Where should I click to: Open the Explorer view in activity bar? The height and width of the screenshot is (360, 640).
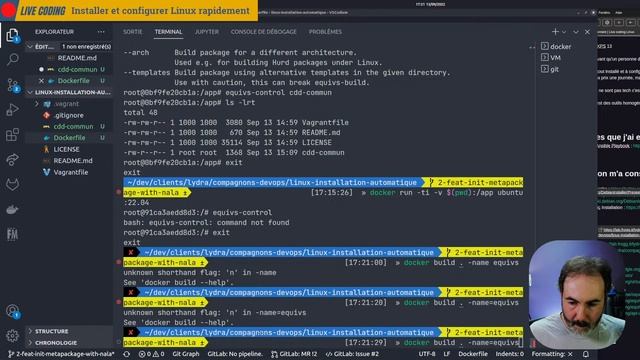[12, 36]
